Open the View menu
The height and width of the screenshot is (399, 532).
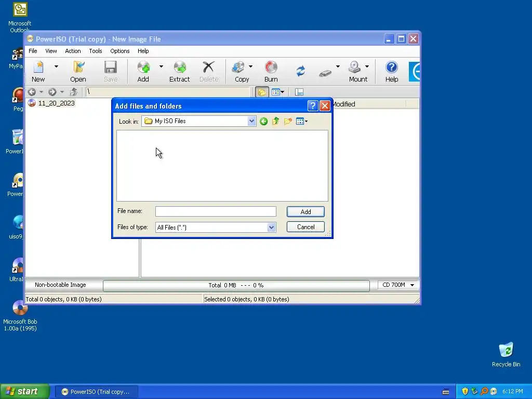coord(51,51)
